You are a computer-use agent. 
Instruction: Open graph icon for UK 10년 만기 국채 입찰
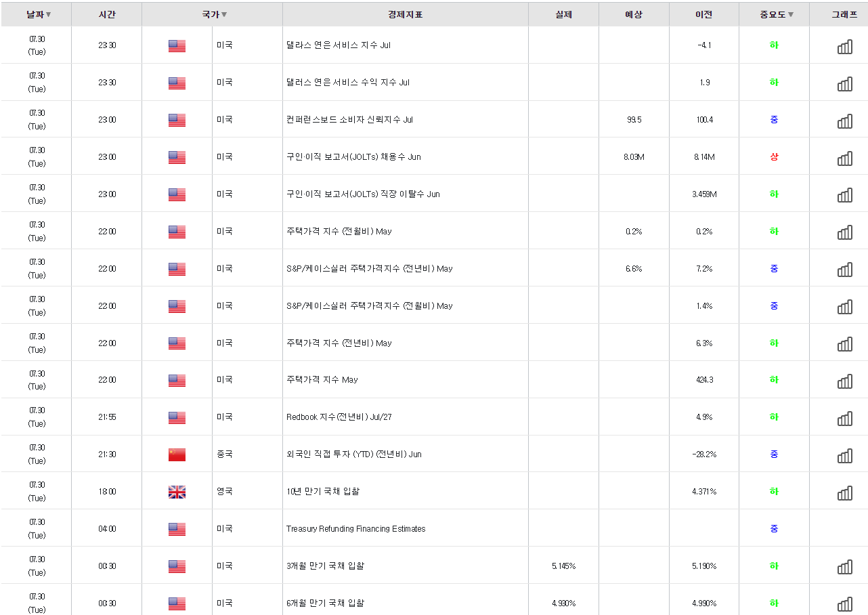[844, 492]
